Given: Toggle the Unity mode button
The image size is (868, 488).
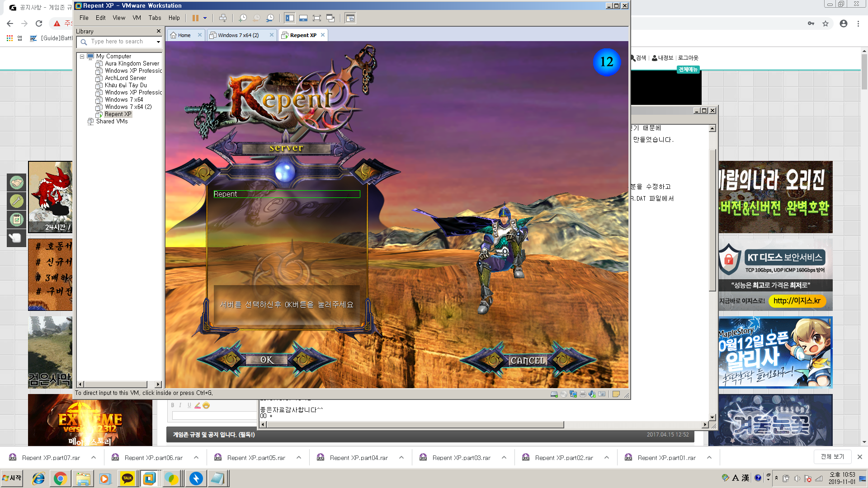Looking at the screenshot, I should pyautogui.click(x=330, y=18).
